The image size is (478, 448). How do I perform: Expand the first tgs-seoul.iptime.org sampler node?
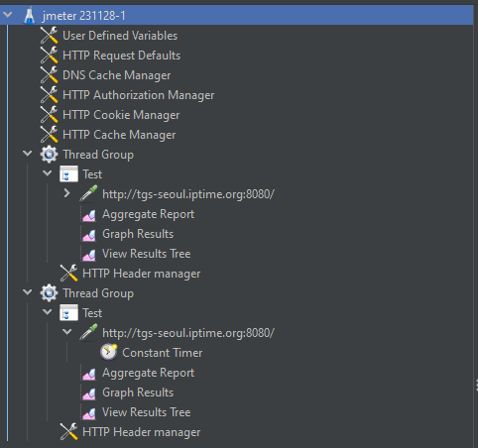pyautogui.click(x=66, y=193)
